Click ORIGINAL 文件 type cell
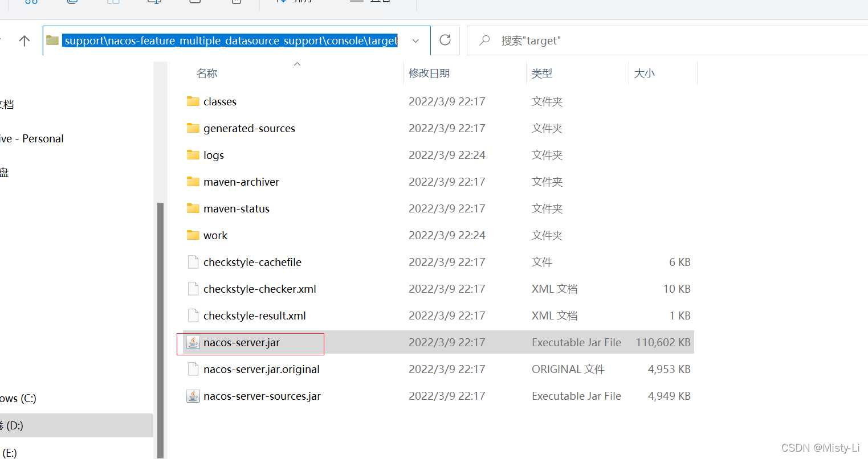This screenshot has width=868, height=459. (x=568, y=369)
